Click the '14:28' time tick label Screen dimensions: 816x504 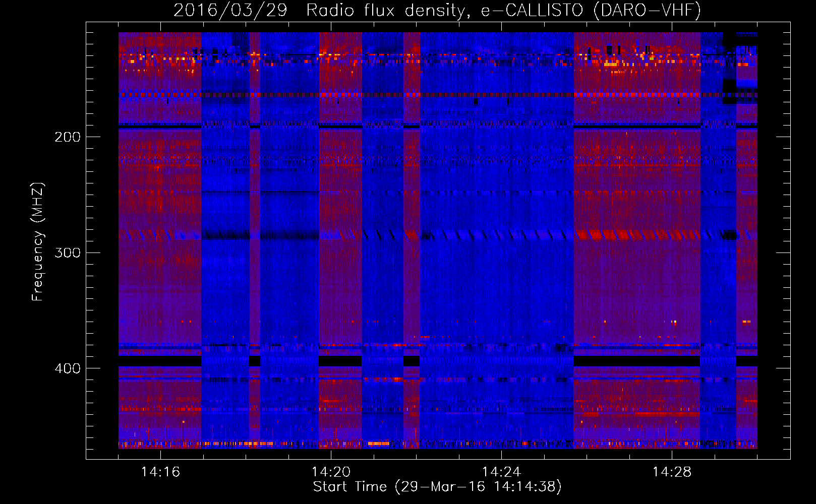[x=672, y=472]
